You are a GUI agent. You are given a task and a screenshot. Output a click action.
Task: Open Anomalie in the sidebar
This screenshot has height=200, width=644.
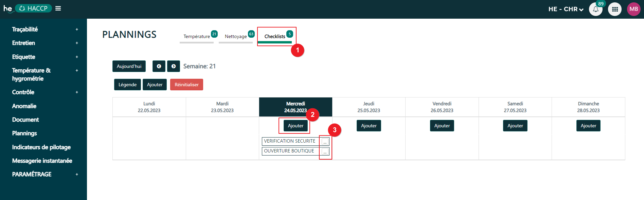pos(24,106)
